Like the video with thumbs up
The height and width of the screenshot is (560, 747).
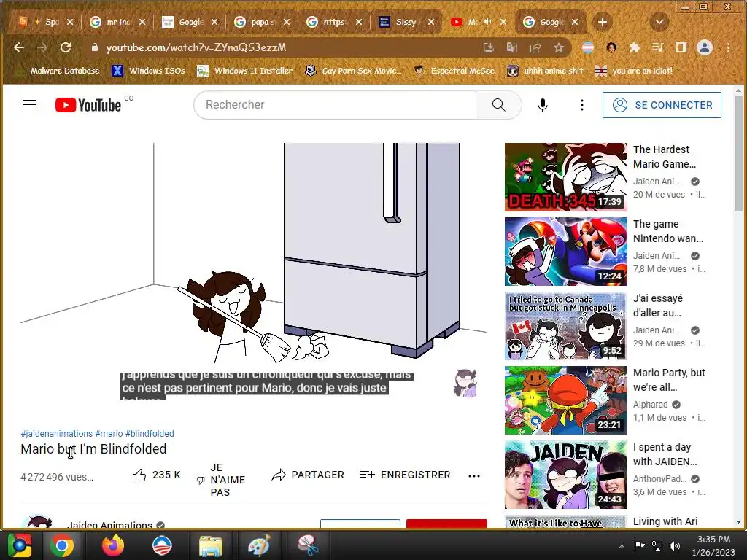pyautogui.click(x=156, y=475)
